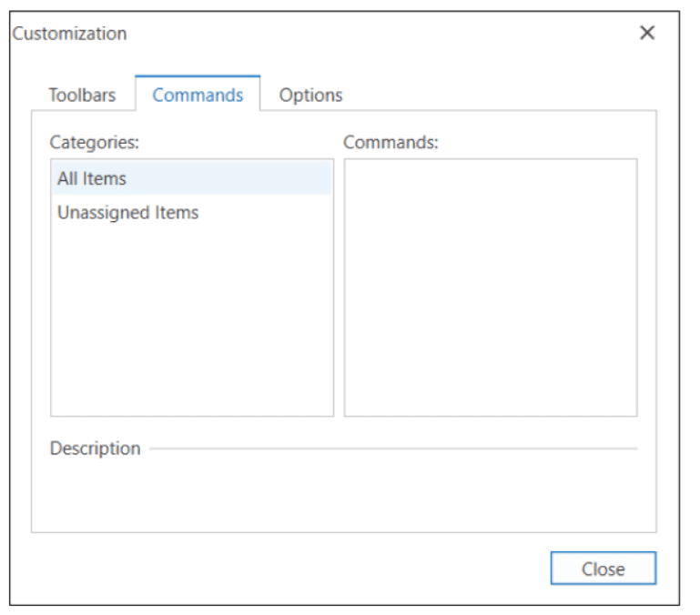Open the Options tab
This screenshot has height=615, width=700.
(310, 95)
